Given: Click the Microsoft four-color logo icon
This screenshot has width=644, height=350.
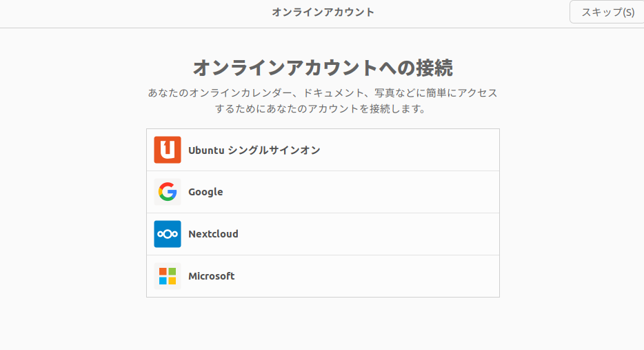Looking at the screenshot, I should [168, 276].
